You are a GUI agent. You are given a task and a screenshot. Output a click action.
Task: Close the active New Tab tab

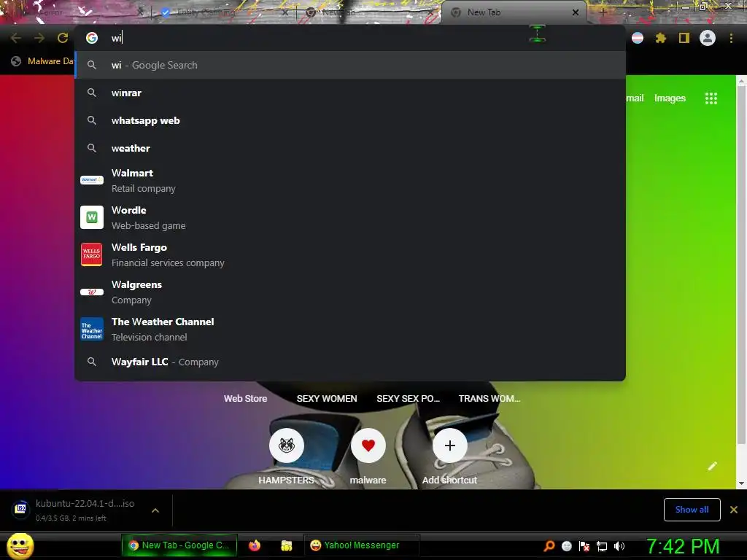coord(576,12)
